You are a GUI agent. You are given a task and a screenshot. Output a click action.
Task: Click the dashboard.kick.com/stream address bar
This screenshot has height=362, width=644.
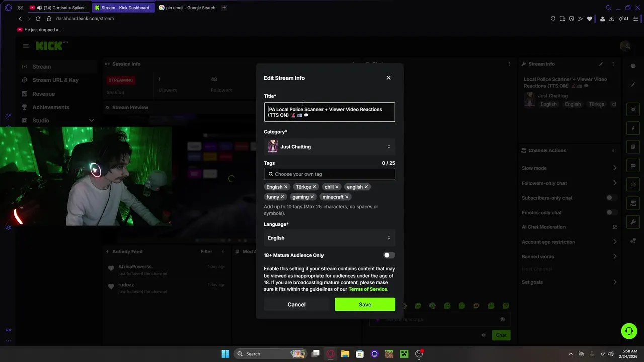pos(85,19)
